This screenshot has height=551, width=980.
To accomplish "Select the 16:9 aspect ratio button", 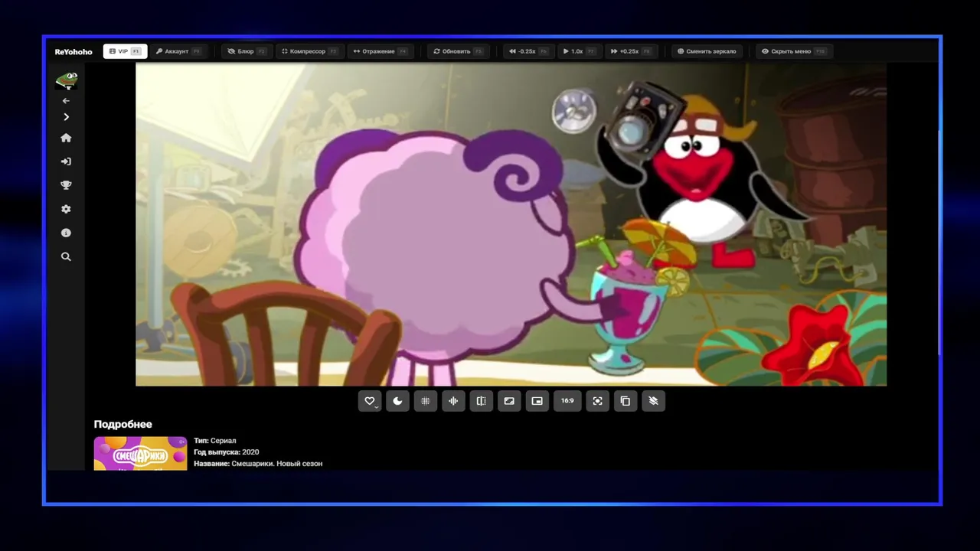I will tap(567, 401).
